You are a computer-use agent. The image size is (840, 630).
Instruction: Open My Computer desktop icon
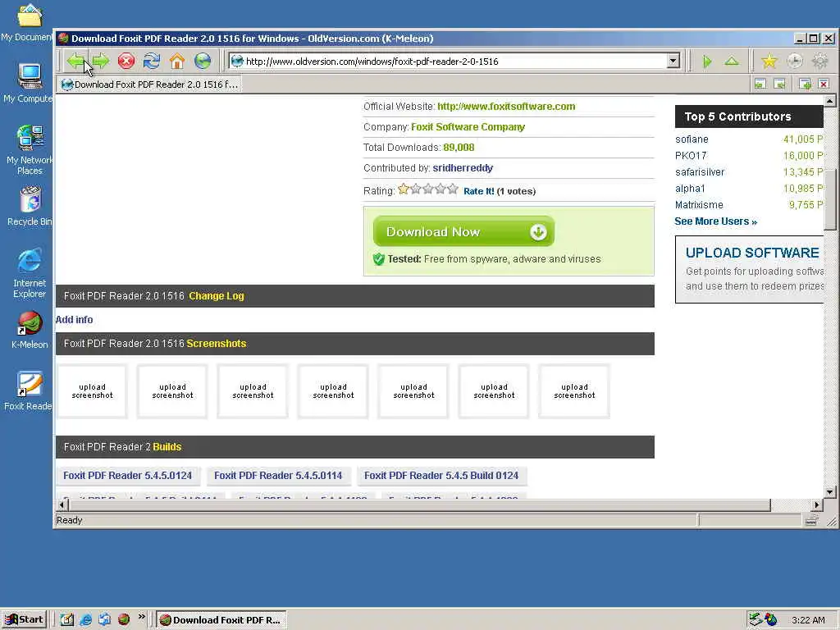pyautogui.click(x=30, y=83)
